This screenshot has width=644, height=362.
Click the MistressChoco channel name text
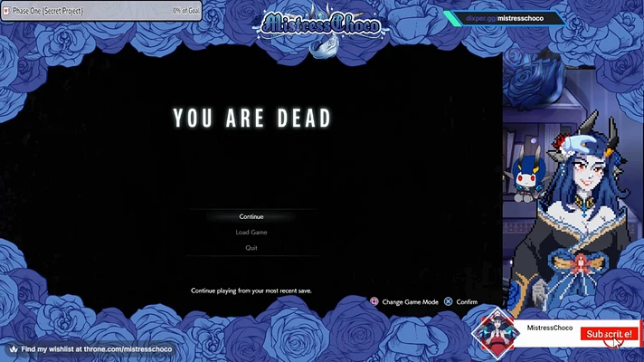550,328
